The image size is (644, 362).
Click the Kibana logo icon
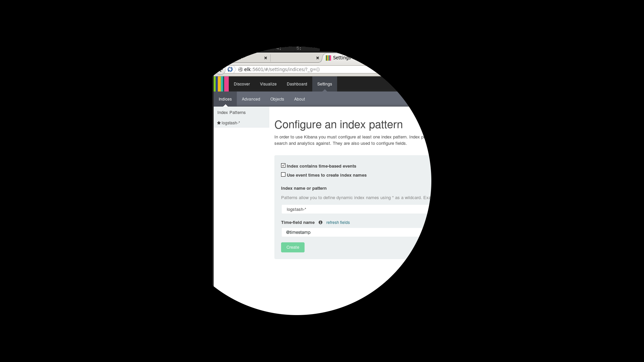tap(221, 84)
